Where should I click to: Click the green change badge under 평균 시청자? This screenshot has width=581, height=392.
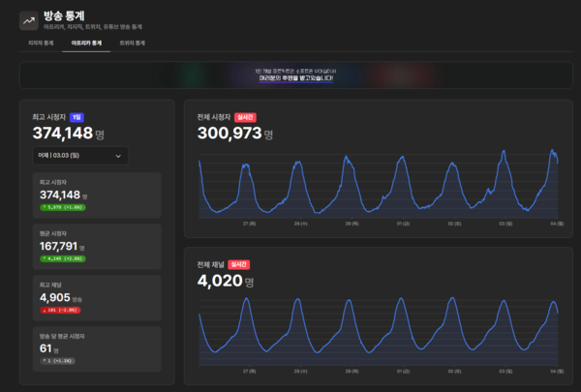[x=62, y=258]
